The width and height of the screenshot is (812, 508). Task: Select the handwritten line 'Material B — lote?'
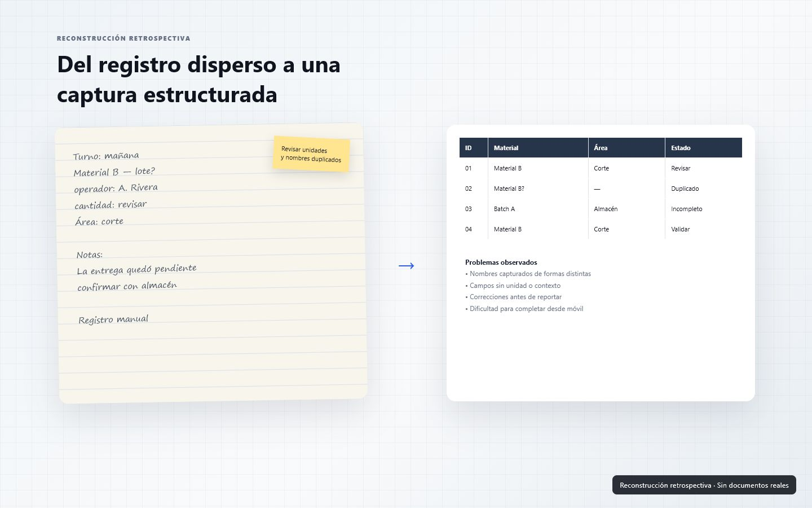coord(114,172)
